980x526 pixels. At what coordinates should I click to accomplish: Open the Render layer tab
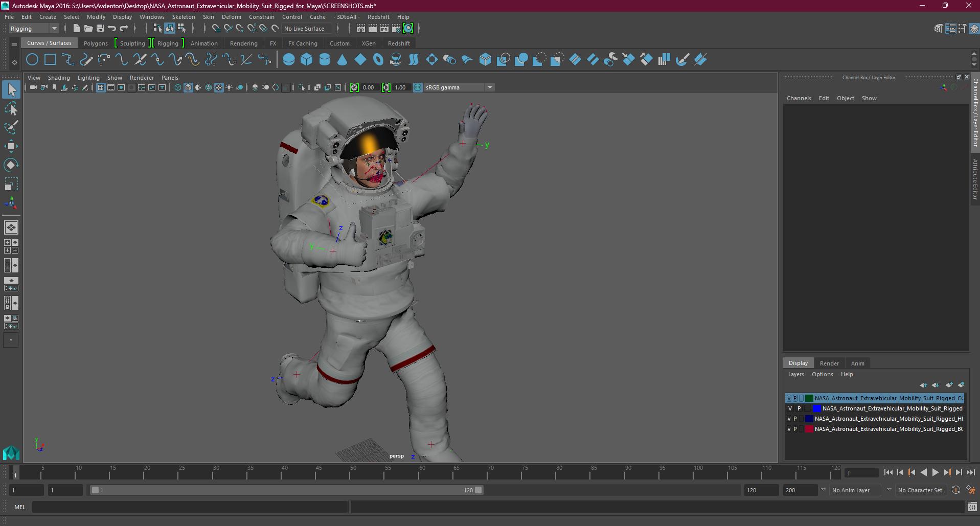point(829,363)
